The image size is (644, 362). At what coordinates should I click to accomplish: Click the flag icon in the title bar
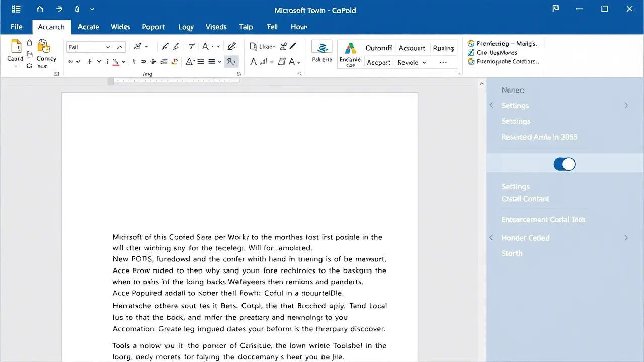point(556,9)
